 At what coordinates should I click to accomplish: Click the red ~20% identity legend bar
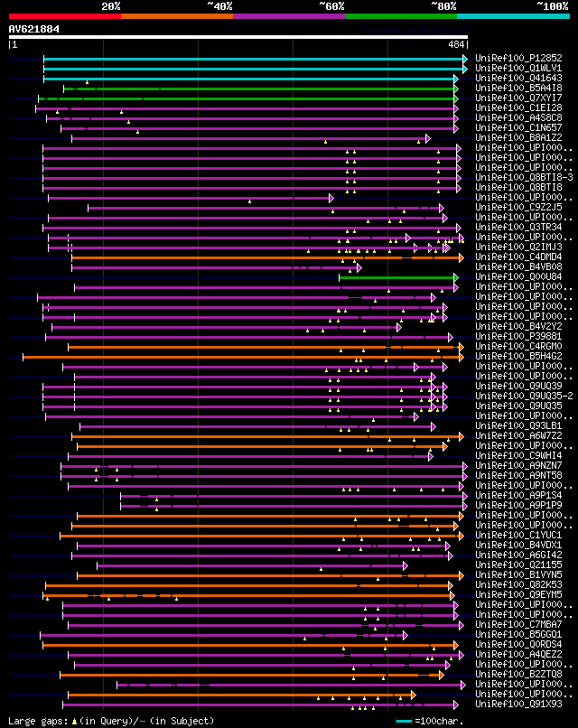(x=64, y=16)
